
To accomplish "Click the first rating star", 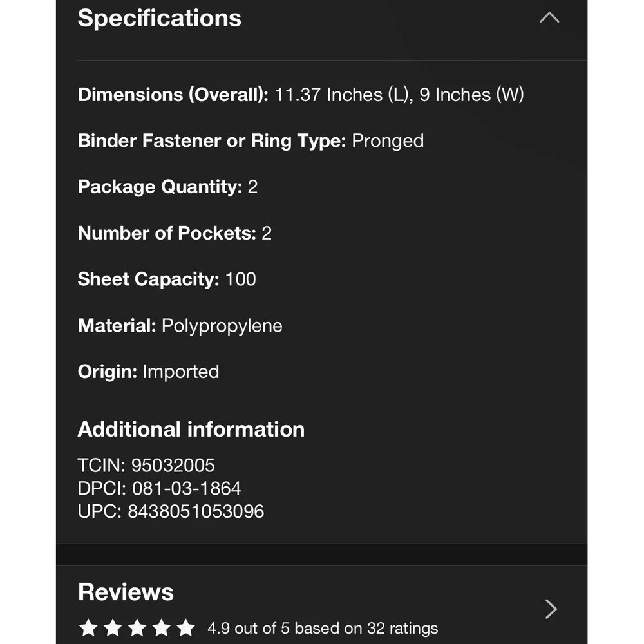I will coord(88,627).
